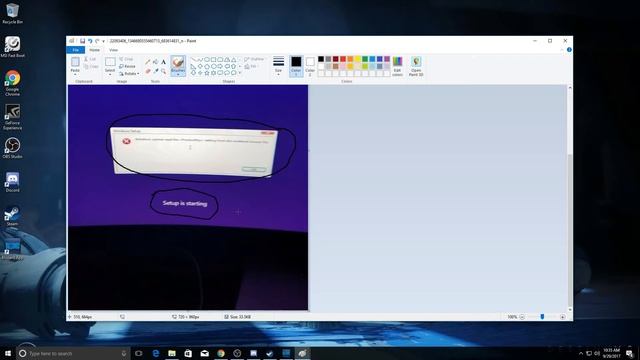The width and height of the screenshot is (640, 360).
Task: Click the Redo arrow in title bar
Action: pos(97,41)
